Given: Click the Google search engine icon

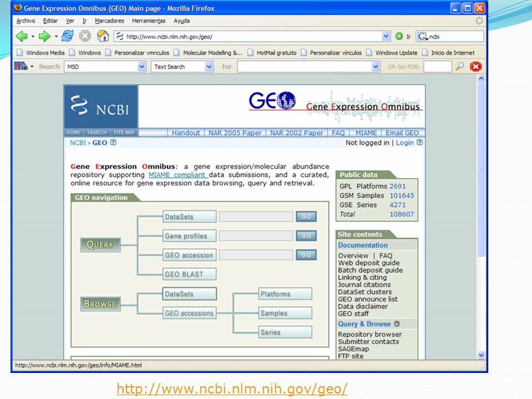Looking at the screenshot, I should (422, 37).
